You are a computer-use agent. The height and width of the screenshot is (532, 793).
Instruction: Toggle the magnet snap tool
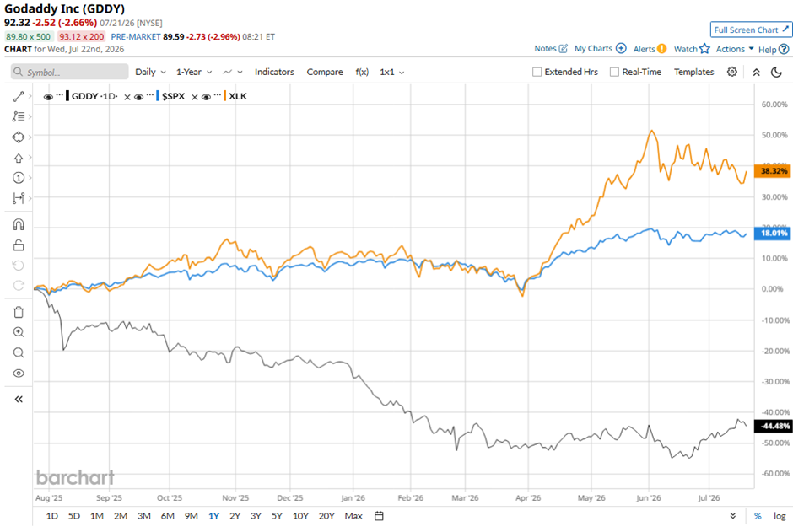19,224
